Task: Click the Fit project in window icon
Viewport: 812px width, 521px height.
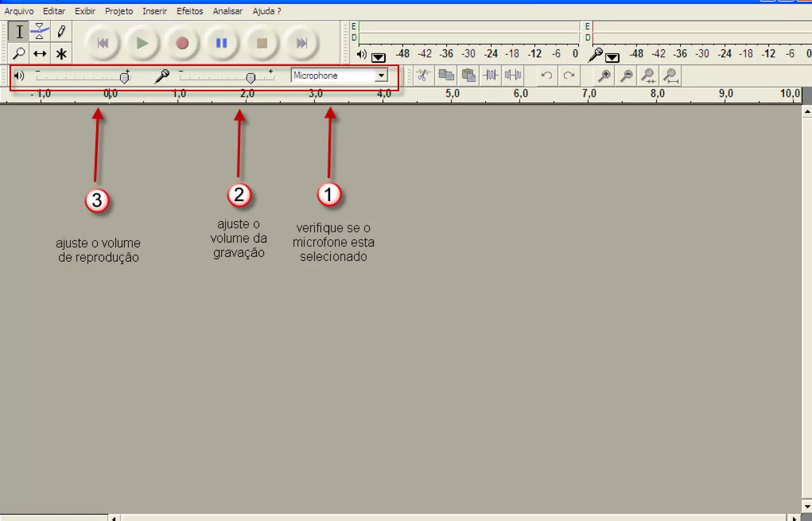Action: point(671,75)
